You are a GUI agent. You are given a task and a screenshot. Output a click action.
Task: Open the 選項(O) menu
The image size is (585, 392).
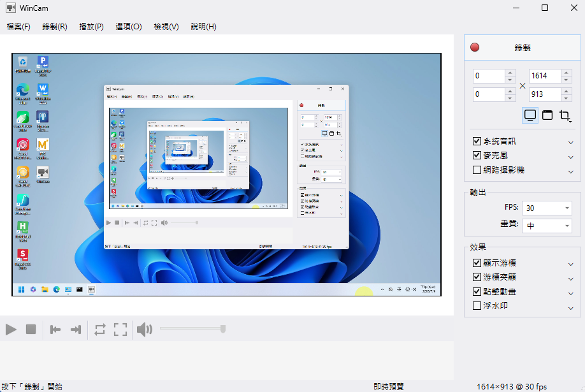click(129, 27)
